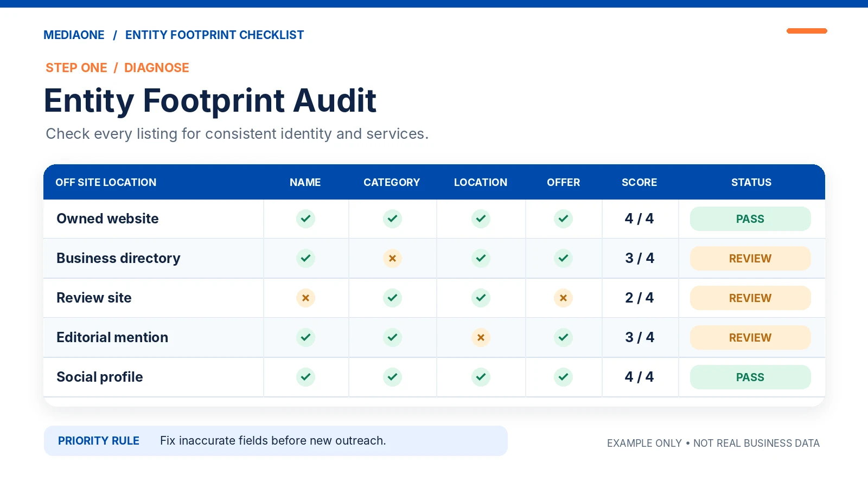Click the Category check icon for Social profile
The width and height of the screenshot is (868, 488).
click(392, 377)
